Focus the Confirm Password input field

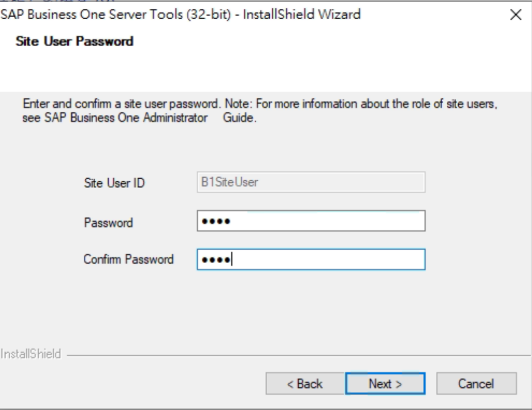(x=311, y=260)
